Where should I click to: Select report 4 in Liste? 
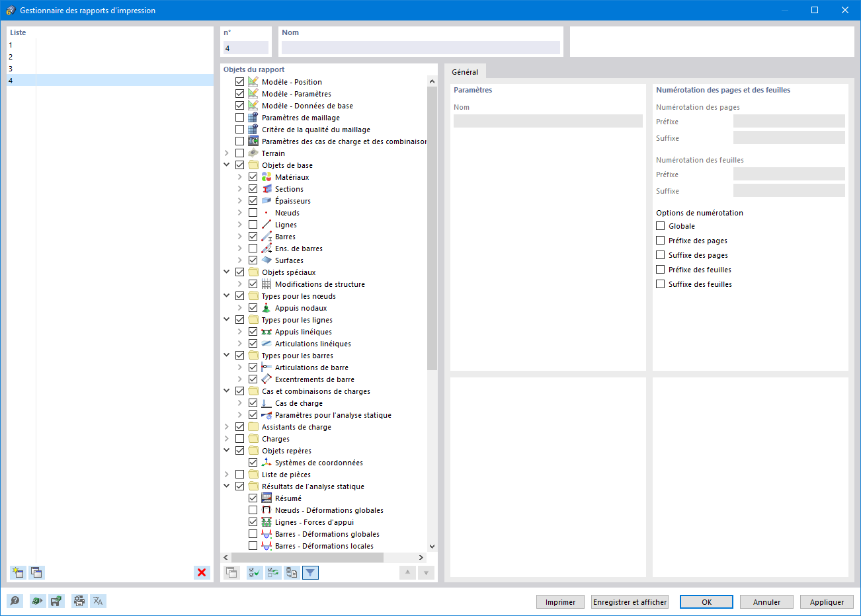coord(110,81)
